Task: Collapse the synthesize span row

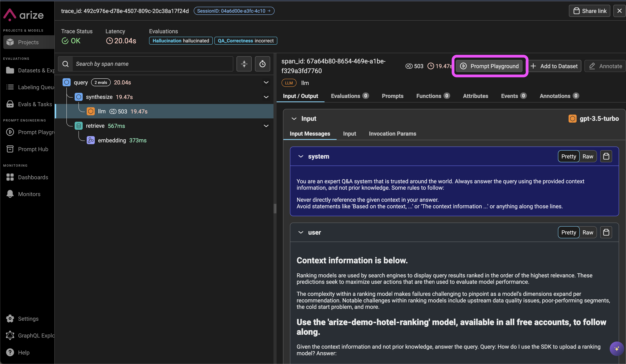Action: [x=266, y=97]
